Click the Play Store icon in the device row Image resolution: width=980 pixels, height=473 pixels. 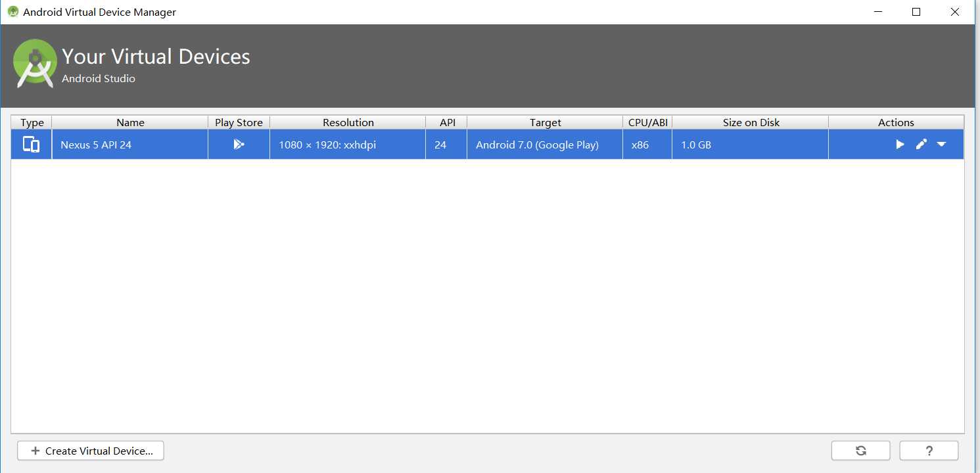point(239,145)
